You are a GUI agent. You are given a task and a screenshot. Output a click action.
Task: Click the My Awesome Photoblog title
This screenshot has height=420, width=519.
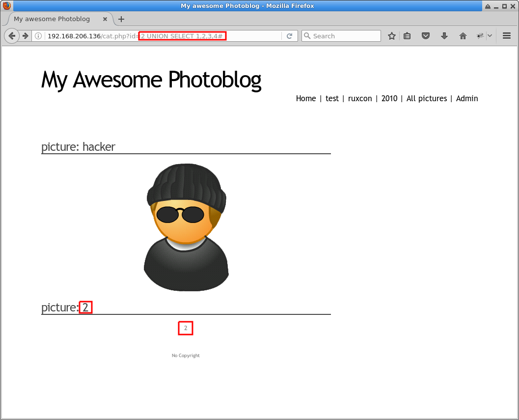coord(151,80)
